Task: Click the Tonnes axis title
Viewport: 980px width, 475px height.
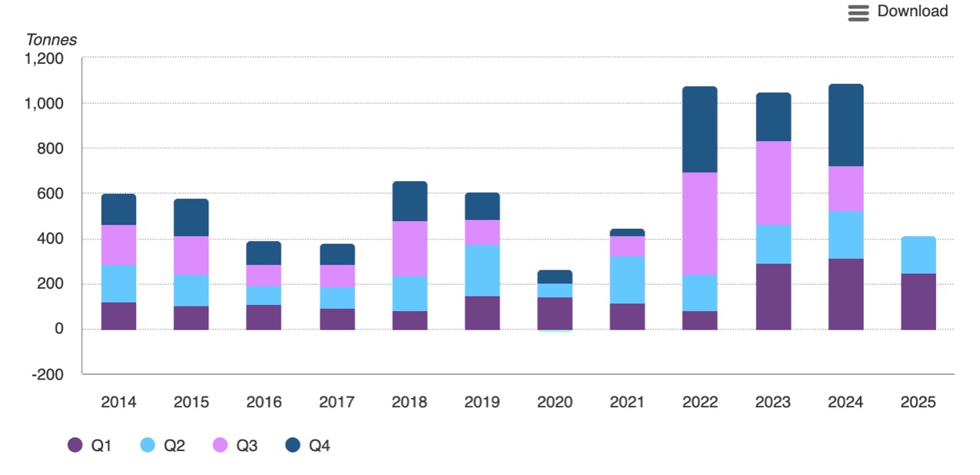Action: coord(52,40)
